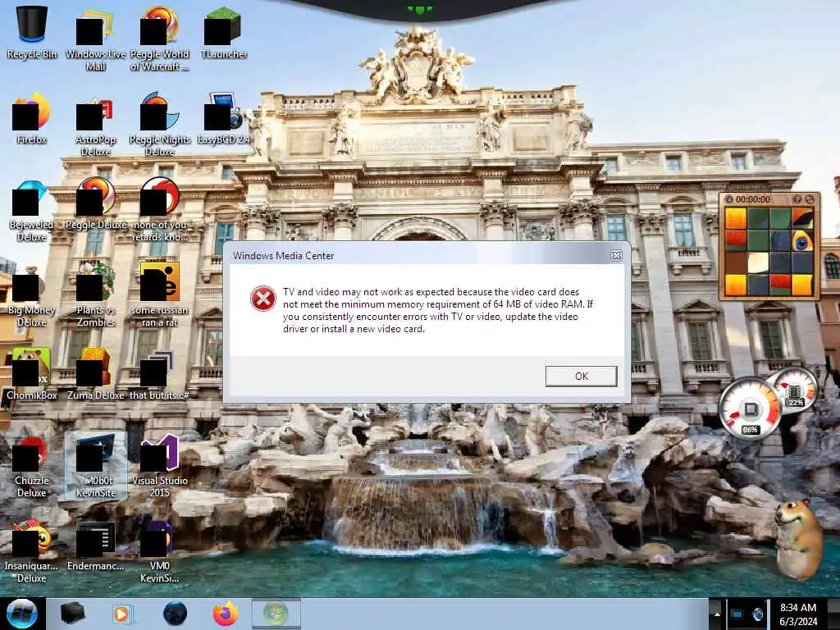Click the network tray icon
Image resolution: width=840 pixels, height=630 pixels.
click(x=737, y=614)
